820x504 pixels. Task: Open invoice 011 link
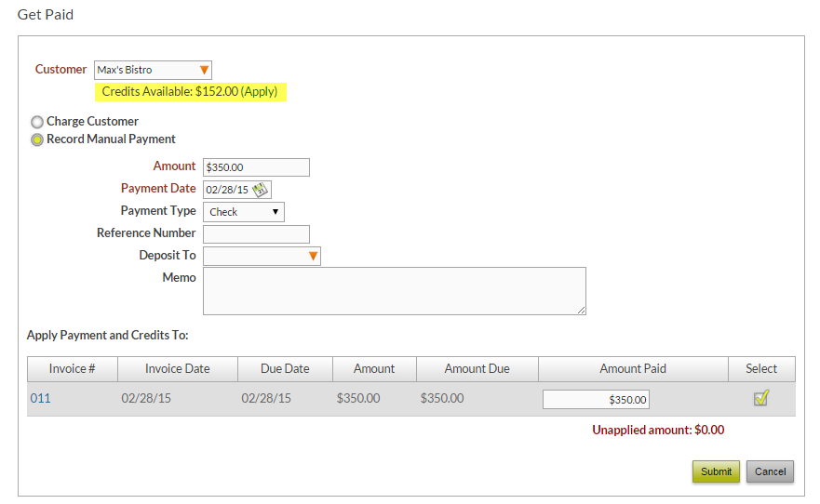pyautogui.click(x=40, y=399)
